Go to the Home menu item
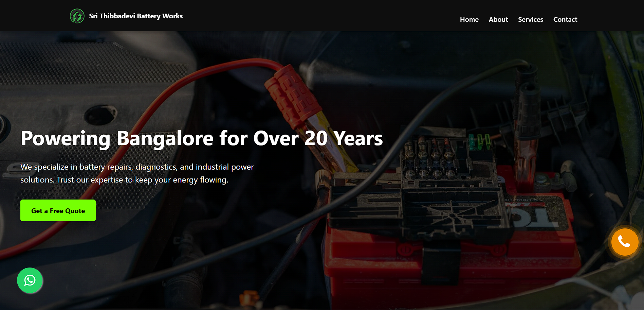Viewport: 644px width, 310px height. [469, 19]
